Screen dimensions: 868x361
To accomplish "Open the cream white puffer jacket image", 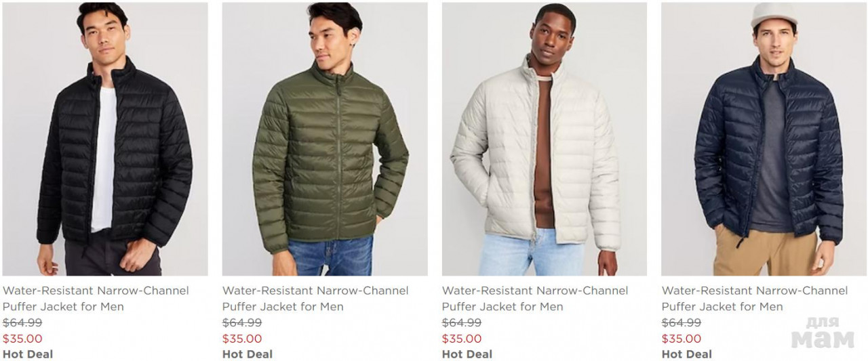I will [545, 139].
